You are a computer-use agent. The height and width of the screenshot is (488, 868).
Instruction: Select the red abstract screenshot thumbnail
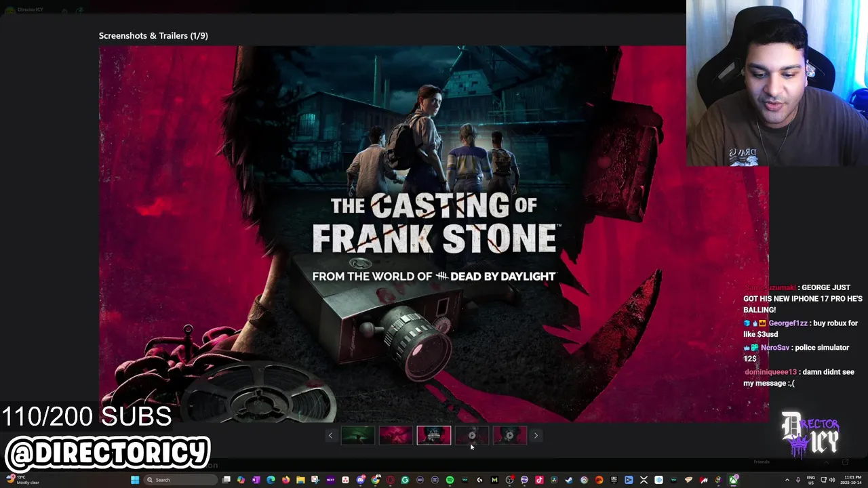(396, 435)
